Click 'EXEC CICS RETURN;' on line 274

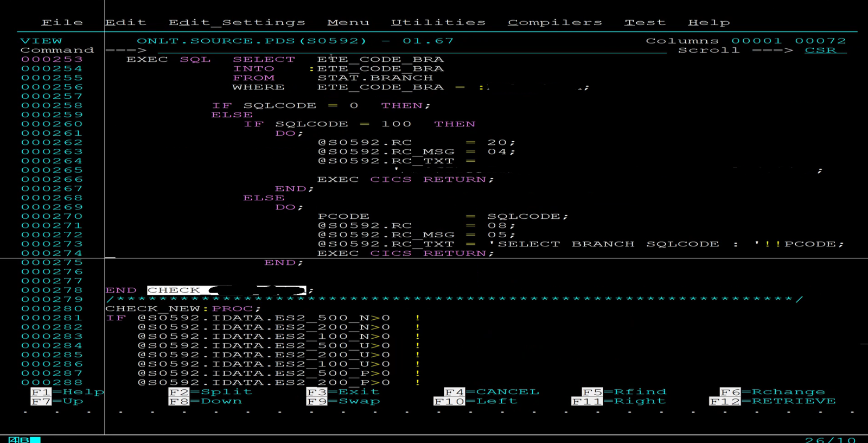[405, 253]
